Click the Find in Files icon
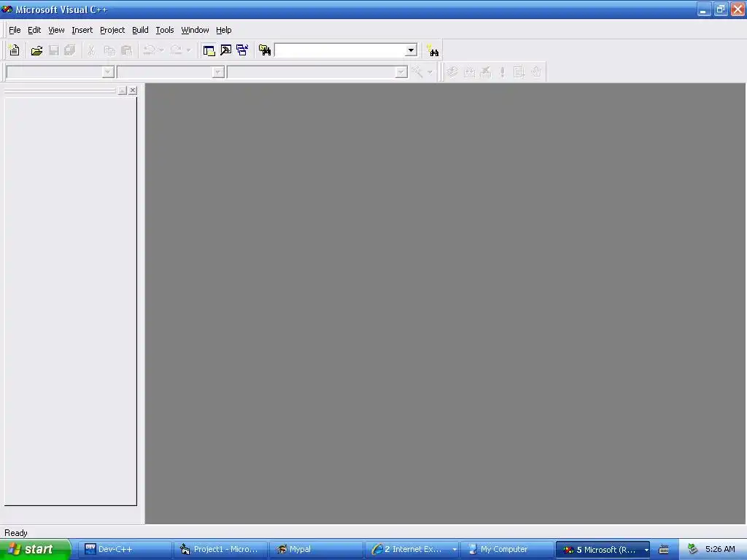 click(265, 50)
